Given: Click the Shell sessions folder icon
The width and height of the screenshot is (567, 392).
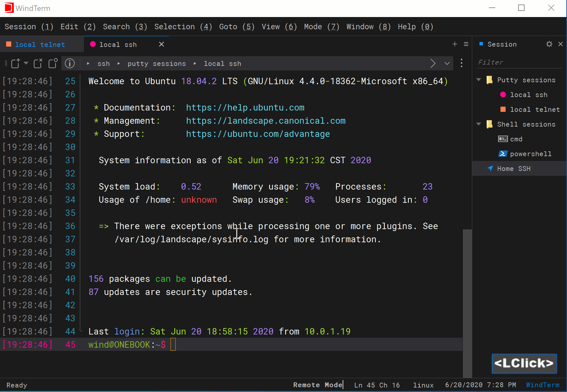Looking at the screenshot, I should tap(490, 124).
